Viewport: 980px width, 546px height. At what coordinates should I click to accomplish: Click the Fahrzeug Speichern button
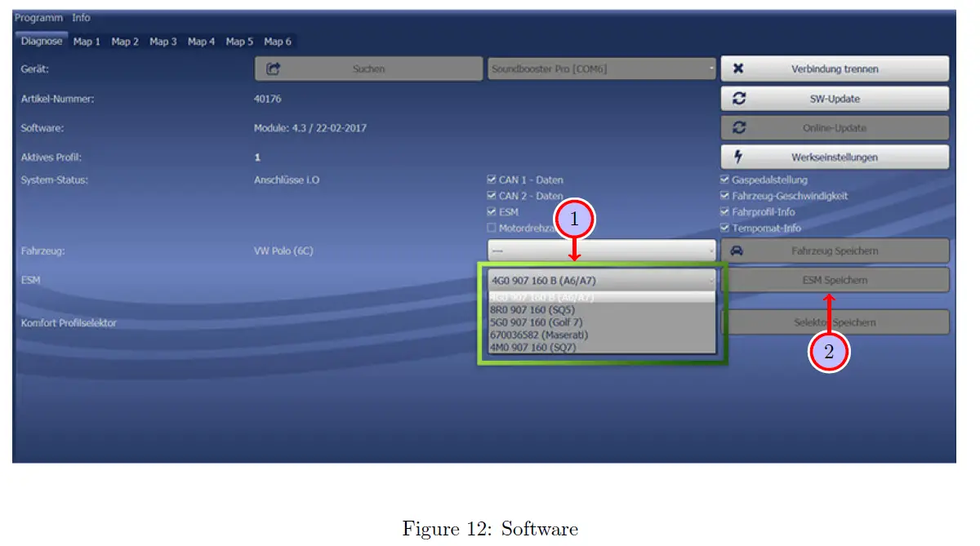pyautogui.click(x=835, y=251)
